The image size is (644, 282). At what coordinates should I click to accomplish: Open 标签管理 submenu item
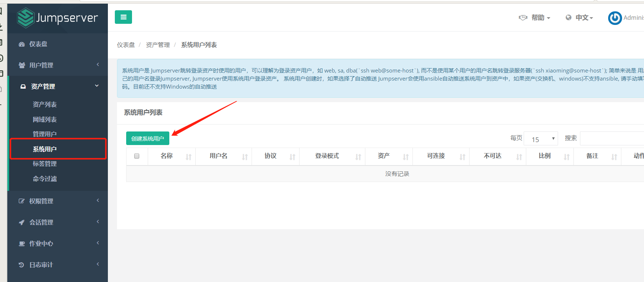45,164
